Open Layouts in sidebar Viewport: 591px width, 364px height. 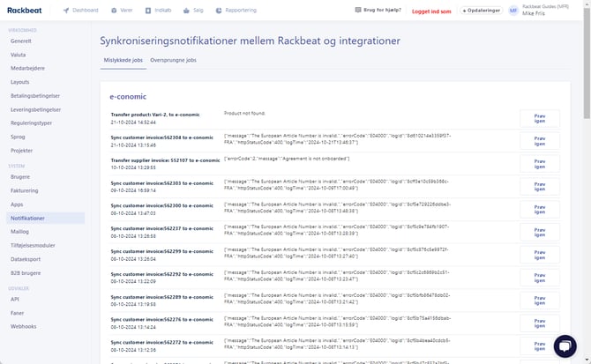20,82
